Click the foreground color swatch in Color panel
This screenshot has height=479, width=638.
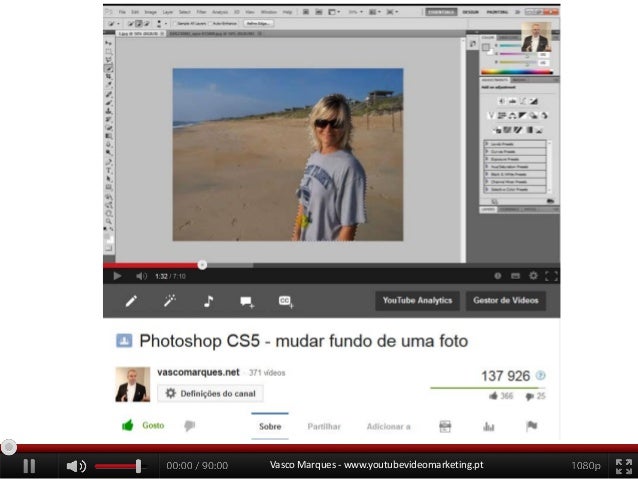(485, 47)
